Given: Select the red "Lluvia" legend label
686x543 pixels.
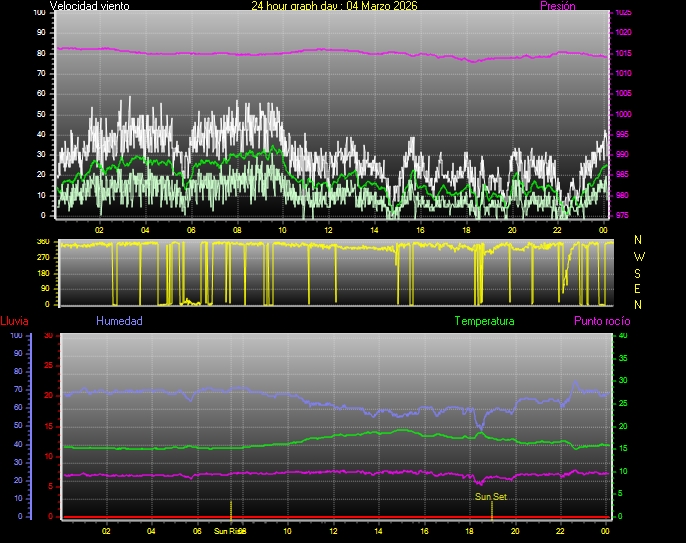Looking at the screenshot, I should point(14,321).
